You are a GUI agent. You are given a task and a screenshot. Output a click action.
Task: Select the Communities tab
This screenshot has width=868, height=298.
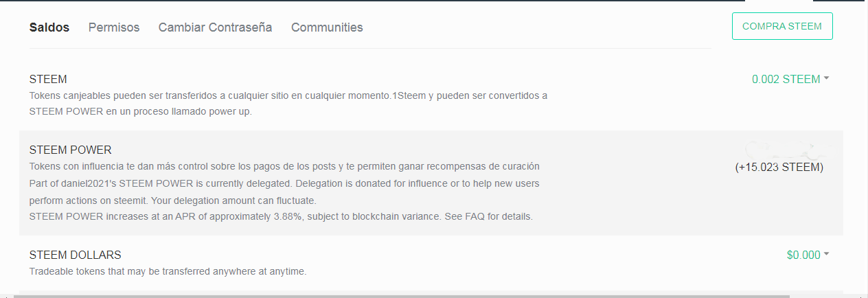pos(327,27)
